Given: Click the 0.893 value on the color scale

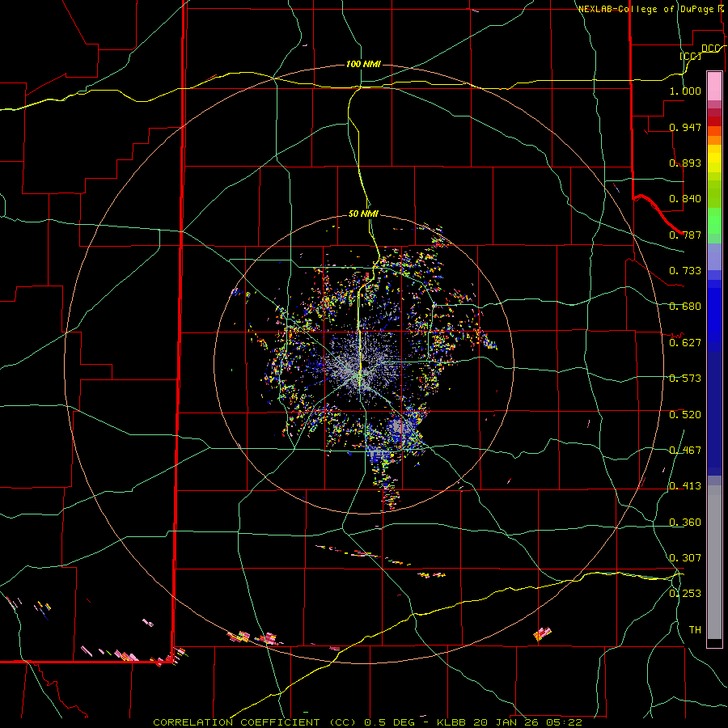Looking at the screenshot, I should [685, 163].
